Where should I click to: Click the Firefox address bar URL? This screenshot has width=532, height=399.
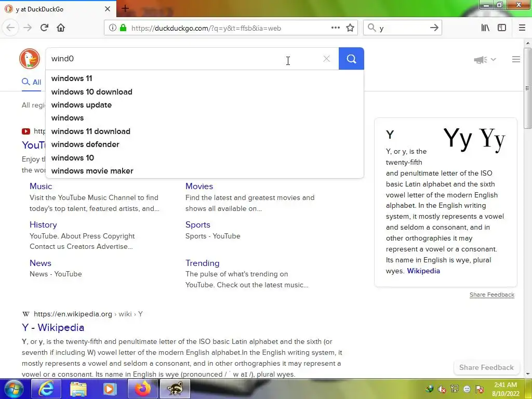pos(206,28)
